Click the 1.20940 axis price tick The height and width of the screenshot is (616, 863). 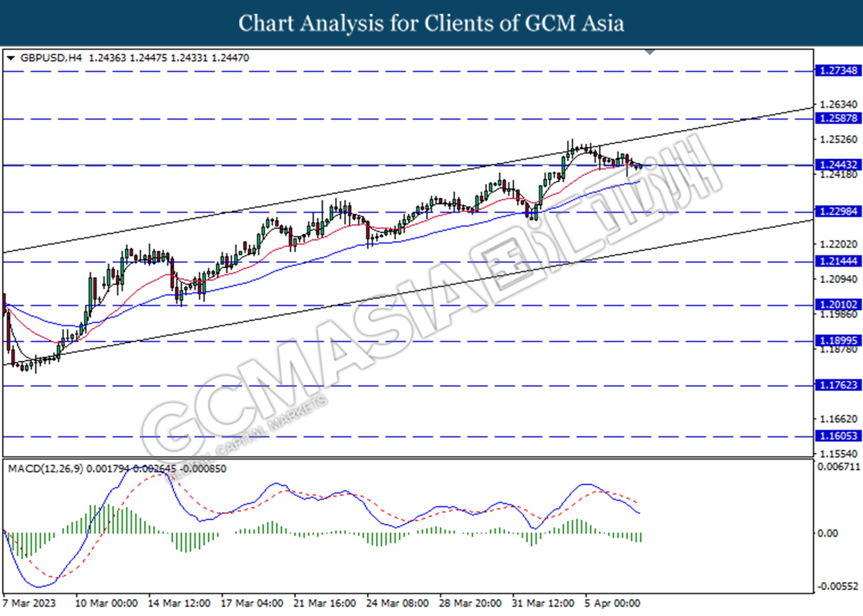(x=838, y=279)
